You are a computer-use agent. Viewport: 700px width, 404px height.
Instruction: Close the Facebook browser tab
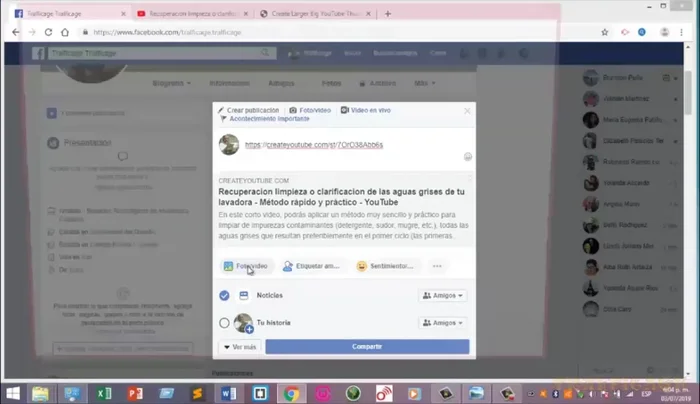pos(123,14)
